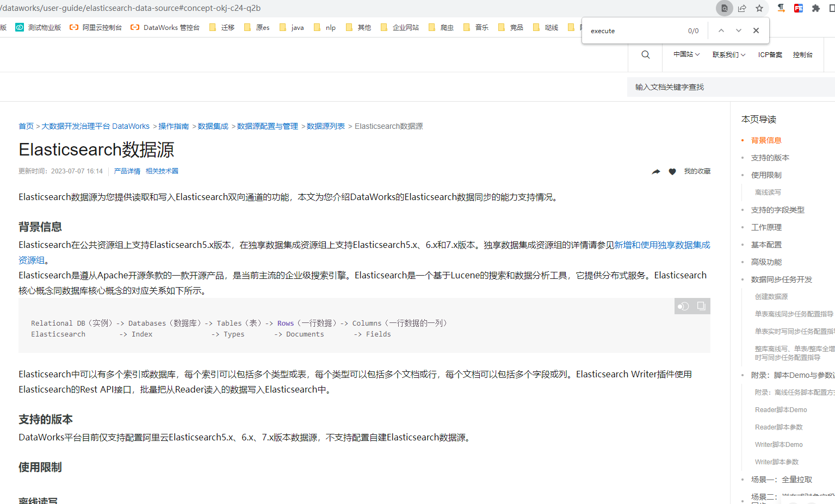Open the 音乐 bookmark folder
Viewport: 835px width, 504px height.
tap(476, 27)
